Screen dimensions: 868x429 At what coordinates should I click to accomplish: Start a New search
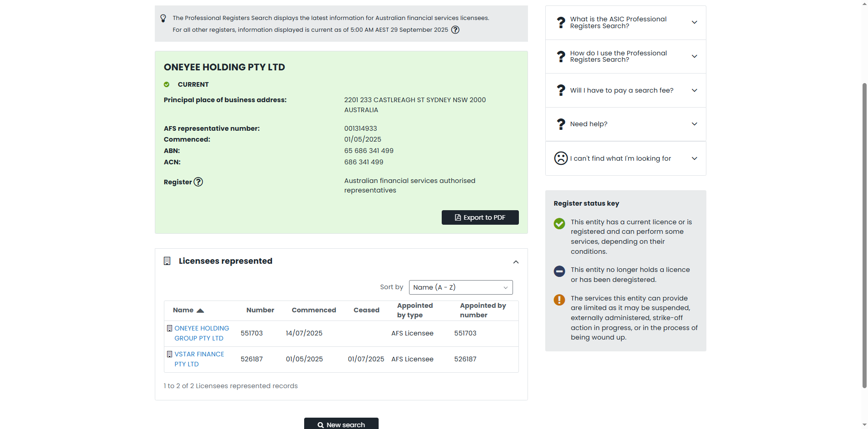[x=341, y=424]
